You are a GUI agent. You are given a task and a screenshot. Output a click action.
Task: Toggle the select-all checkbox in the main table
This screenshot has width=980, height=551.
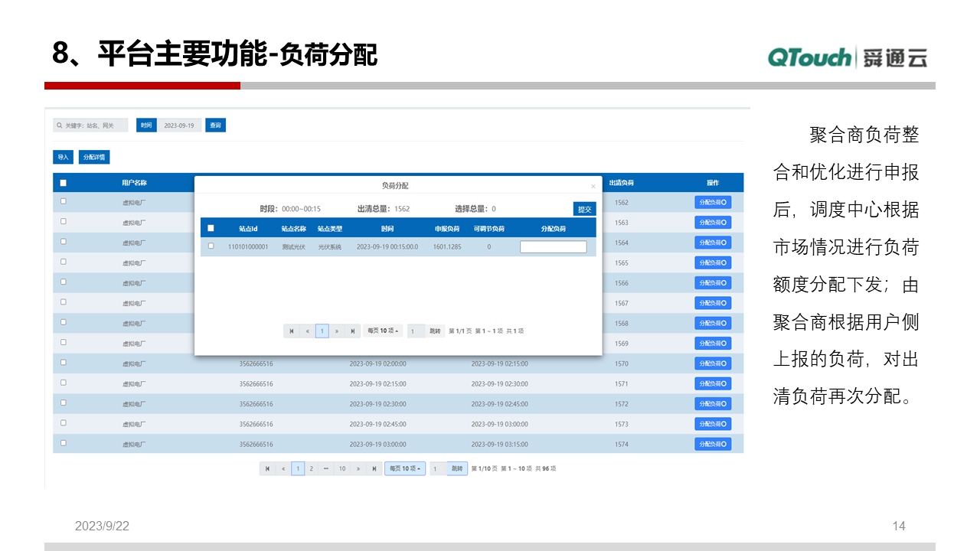[x=64, y=182]
